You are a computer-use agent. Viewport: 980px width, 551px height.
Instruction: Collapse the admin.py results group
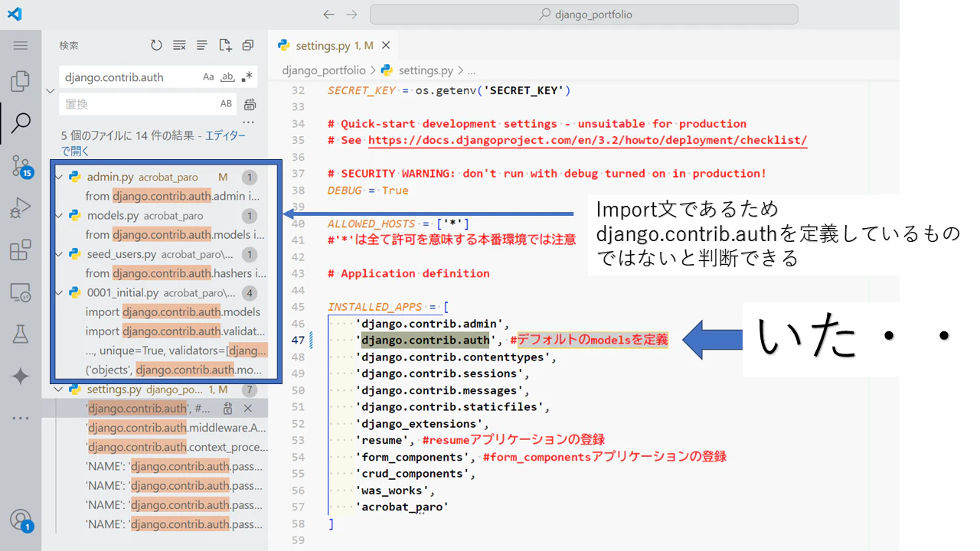tap(60, 177)
